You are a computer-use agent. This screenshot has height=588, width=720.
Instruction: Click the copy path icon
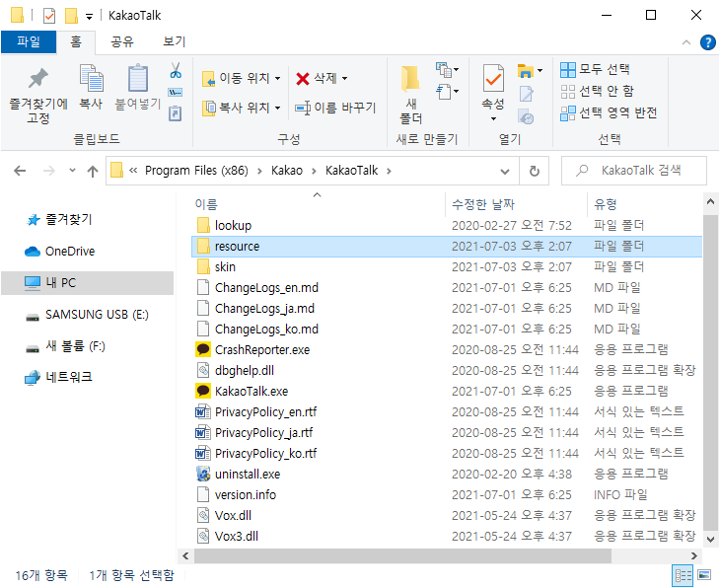pyautogui.click(x=176, y=93)
